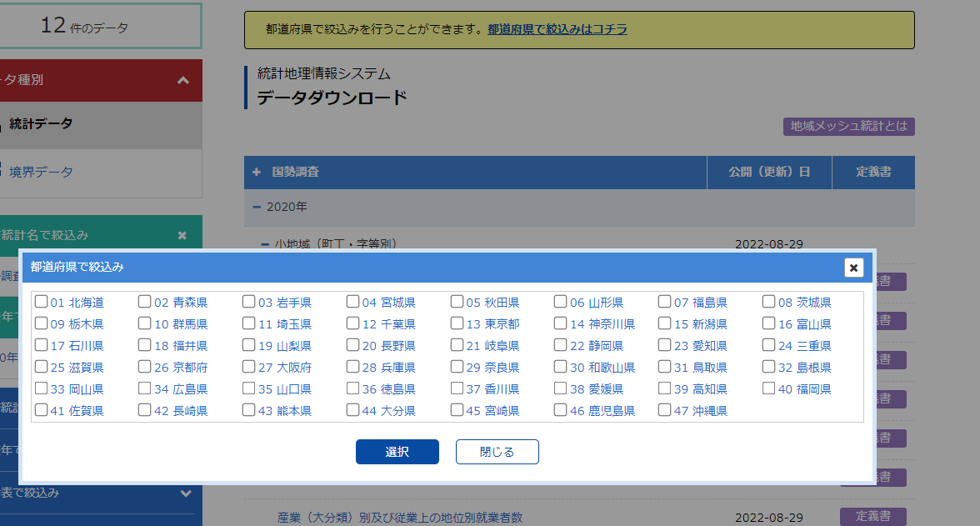Check 30 和歌山県 checkbox
The height and width of the screenshot is (526, 980).
pos(561,367)
